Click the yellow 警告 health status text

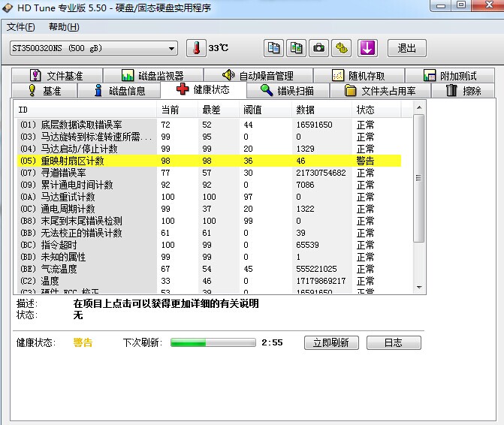pyautogui.click(x=83, y=342)
